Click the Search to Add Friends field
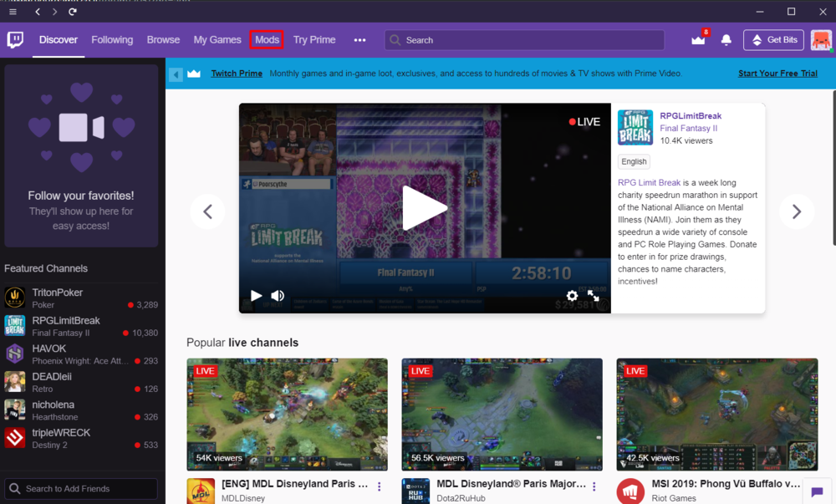The image size is (836, 504). (x=81, y=489)
